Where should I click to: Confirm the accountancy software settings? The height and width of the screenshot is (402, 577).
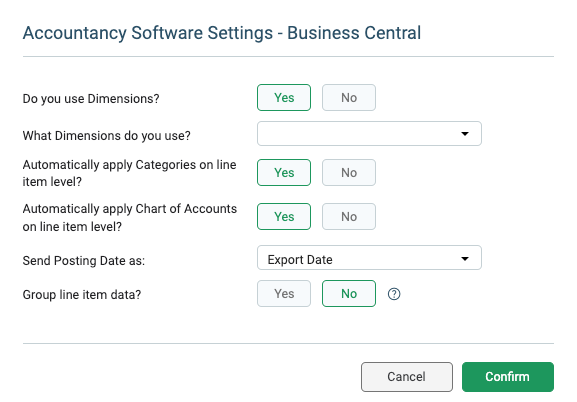click(x=507, y=377)
